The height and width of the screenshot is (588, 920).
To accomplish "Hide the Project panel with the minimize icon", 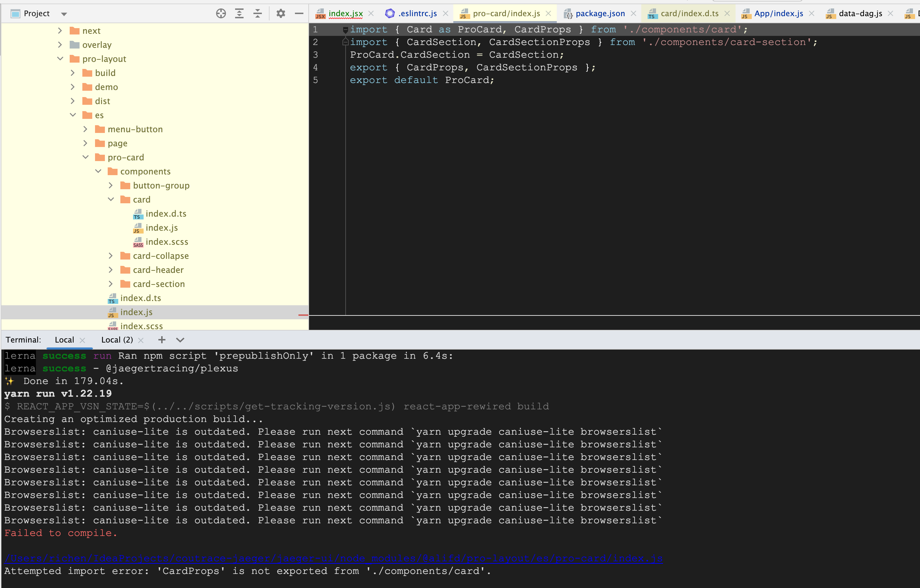I will coord(299,14).
